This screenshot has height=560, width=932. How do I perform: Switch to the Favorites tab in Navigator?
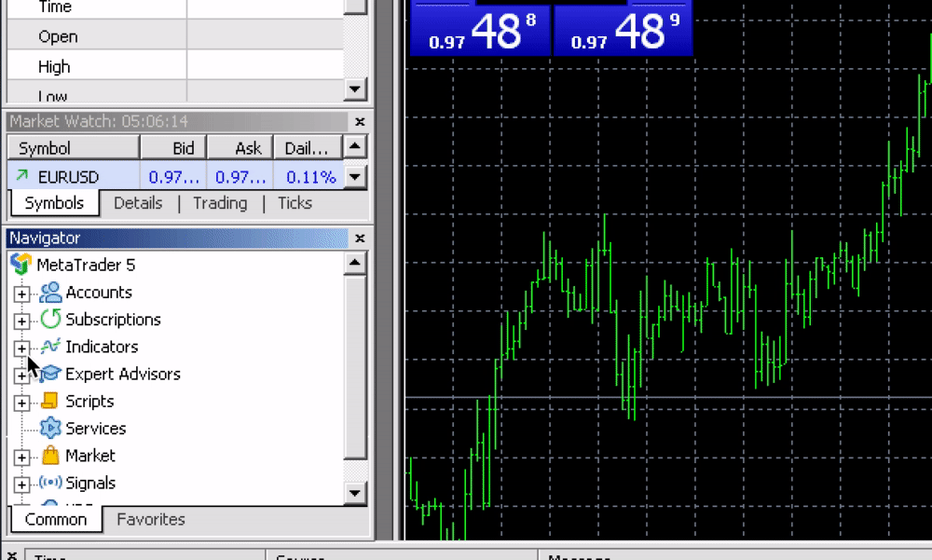pos(150,520)
